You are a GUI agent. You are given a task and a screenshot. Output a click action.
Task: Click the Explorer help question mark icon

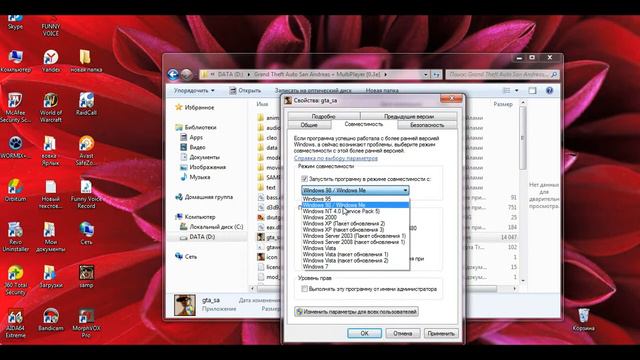tap(549, 91)
